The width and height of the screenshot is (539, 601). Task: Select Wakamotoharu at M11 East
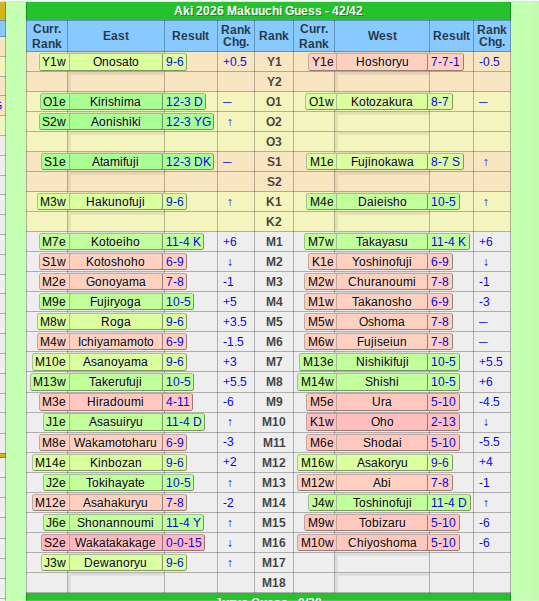coord(116,442)
